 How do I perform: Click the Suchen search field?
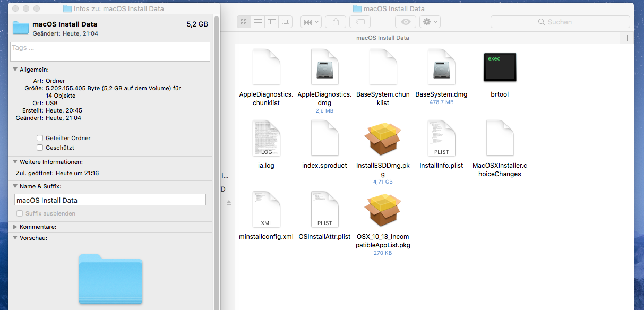(560, 22)
